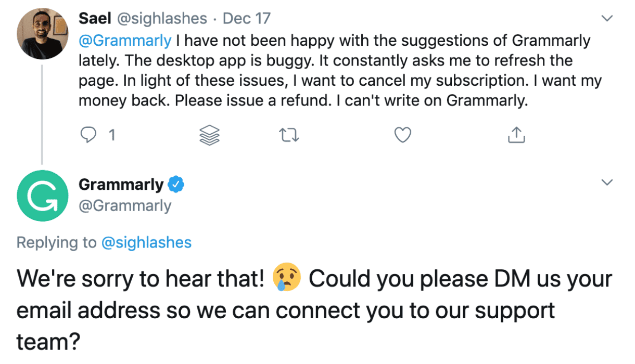Open Grammarly's green logo avatar

[x=43, y=196]
